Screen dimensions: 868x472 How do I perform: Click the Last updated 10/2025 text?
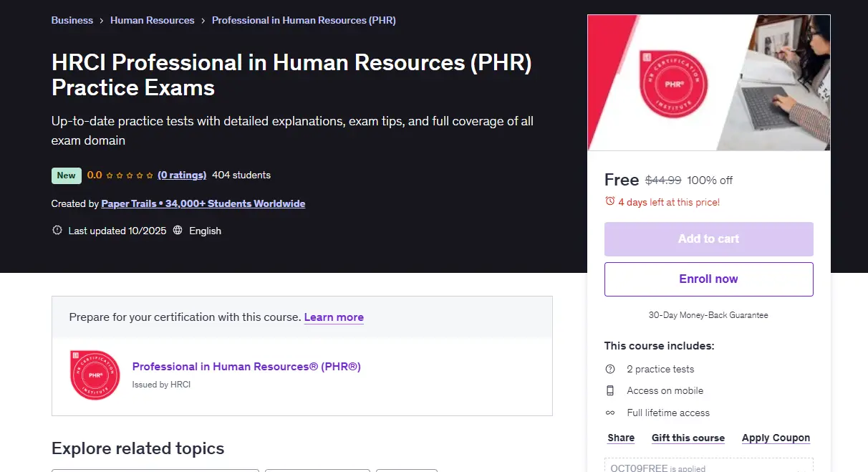click(117, 231)
